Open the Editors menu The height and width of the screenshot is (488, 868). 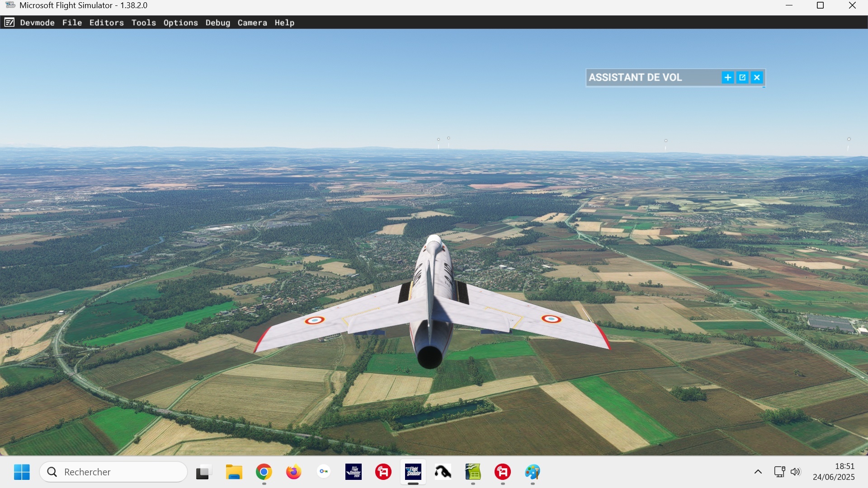click(x=106, y=23)
